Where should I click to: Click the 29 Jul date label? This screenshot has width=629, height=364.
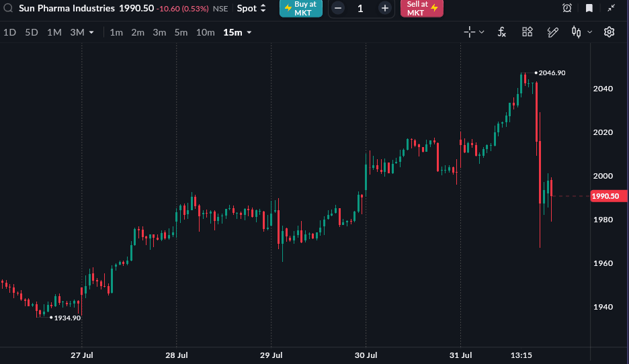(x=271, y=355)
